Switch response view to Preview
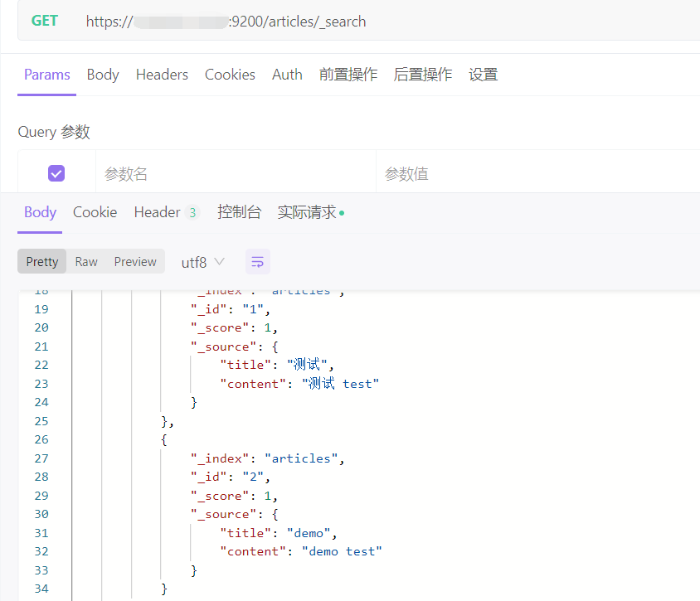The height and width of the screenshot is (601, 700). (x=135, y=262)
